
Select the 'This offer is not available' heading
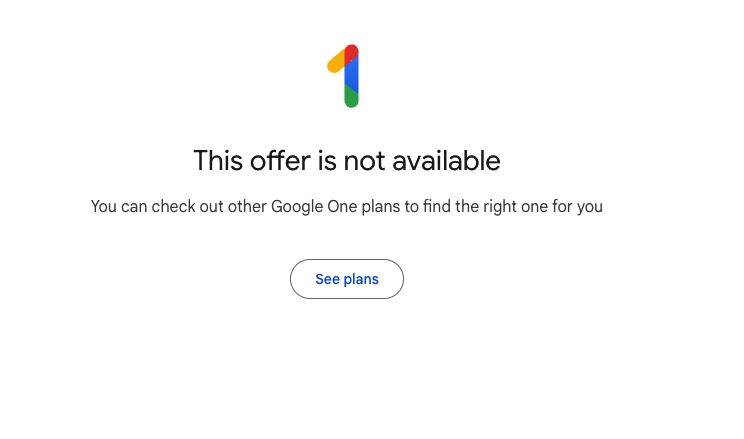pos(347,160)
